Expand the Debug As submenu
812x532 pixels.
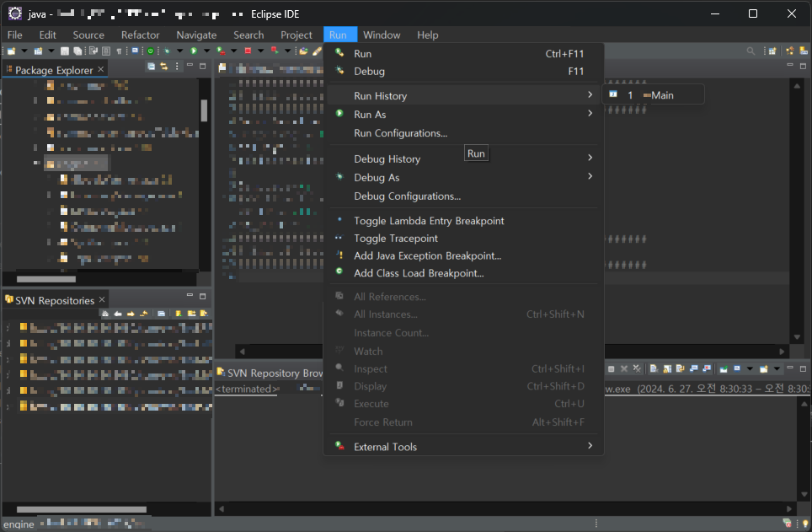(463, 177)
